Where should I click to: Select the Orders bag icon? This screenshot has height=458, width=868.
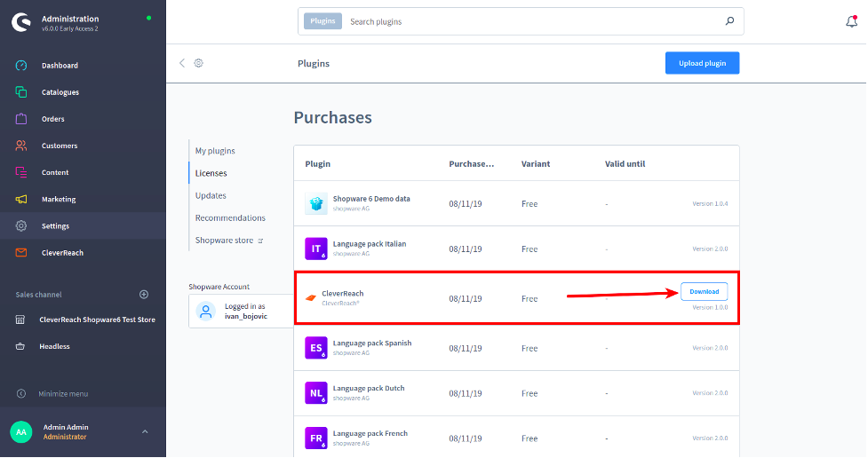[21, 118]
